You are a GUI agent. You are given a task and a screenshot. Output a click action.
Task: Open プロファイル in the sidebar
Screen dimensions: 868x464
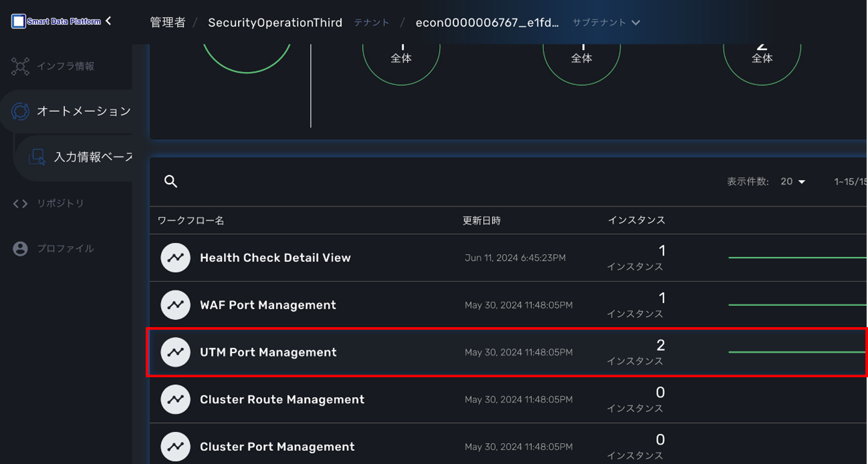click(x=65, y=248)
